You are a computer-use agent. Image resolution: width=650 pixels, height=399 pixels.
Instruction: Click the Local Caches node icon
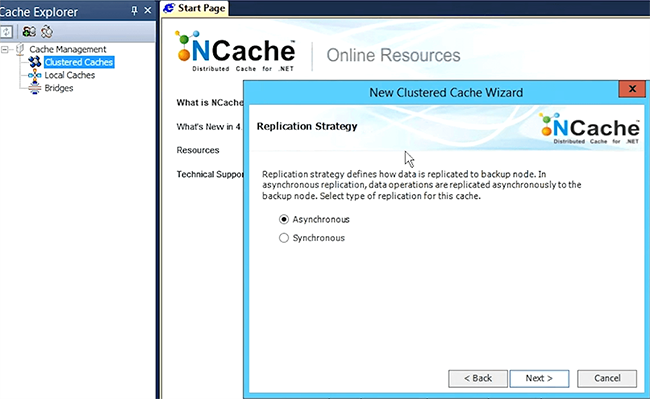tap(34, 75)
